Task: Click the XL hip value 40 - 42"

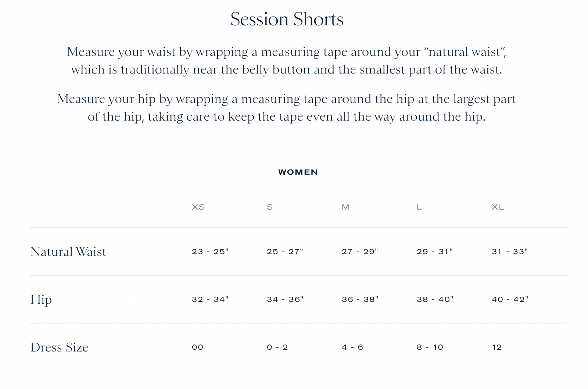Action: tap(510, 299)
